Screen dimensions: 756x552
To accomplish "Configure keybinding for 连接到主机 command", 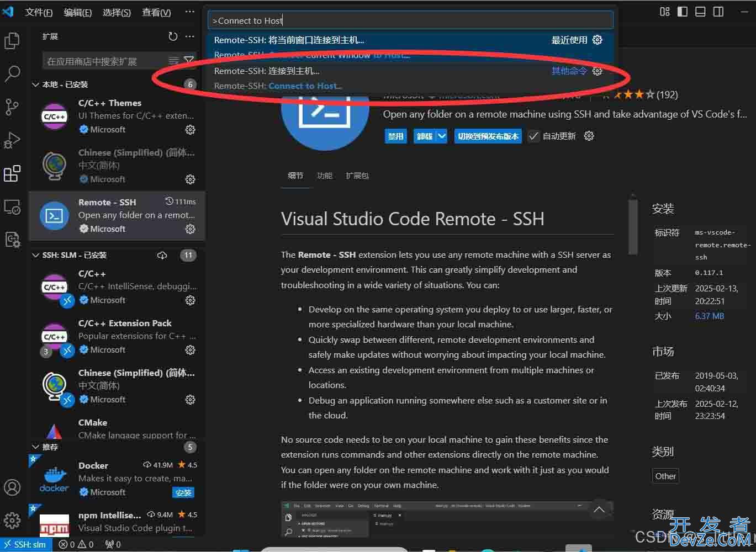I will pos(598,71).
